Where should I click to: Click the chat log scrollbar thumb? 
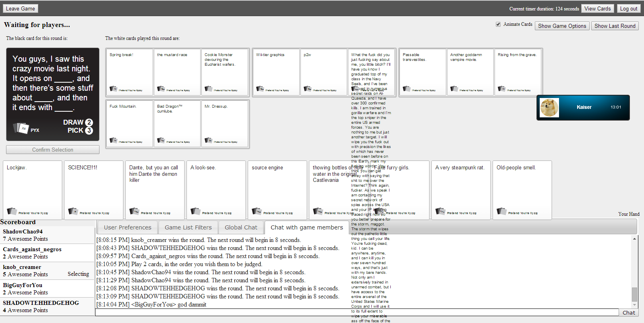point(634,294)
